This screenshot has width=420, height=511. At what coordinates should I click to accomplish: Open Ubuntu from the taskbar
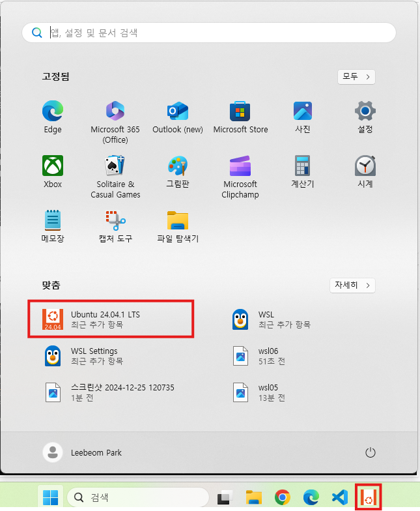coord(369,497)
